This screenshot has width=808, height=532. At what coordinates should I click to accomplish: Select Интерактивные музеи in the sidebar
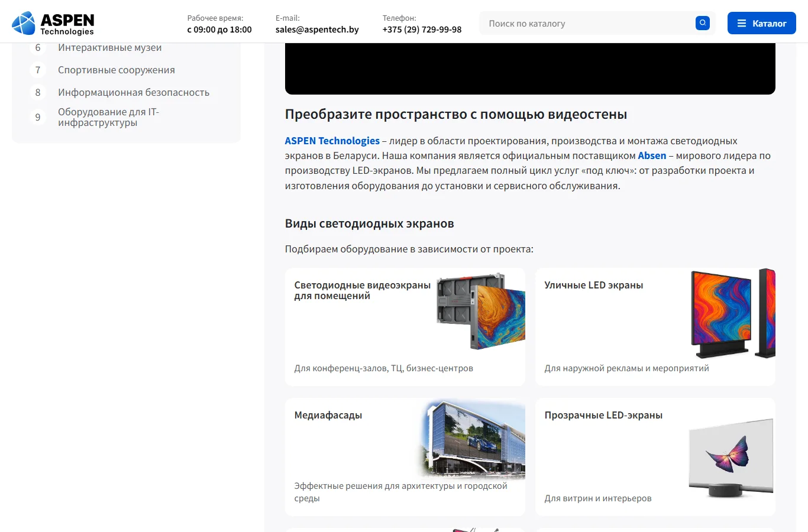click(x=110, y=47)
